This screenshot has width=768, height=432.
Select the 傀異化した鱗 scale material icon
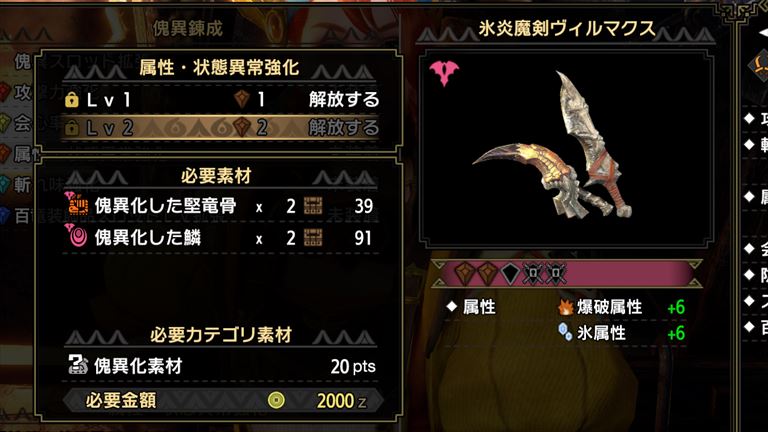pyautogui.click(x=76, y=236)
